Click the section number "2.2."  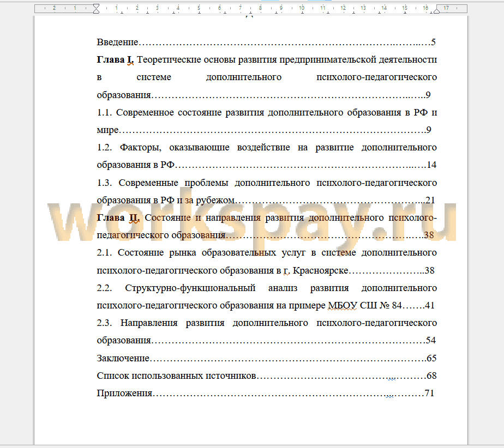pyautogui.click(x=104, y=288)
